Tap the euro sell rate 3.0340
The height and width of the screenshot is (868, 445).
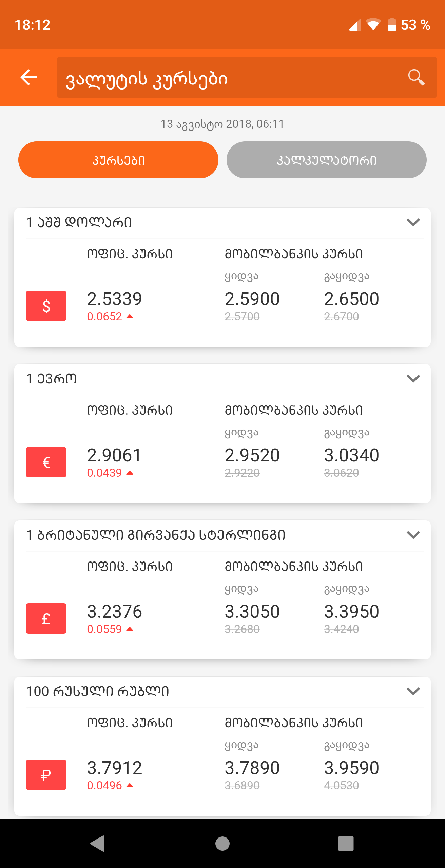pyautogui.click(x=351, y=455)
